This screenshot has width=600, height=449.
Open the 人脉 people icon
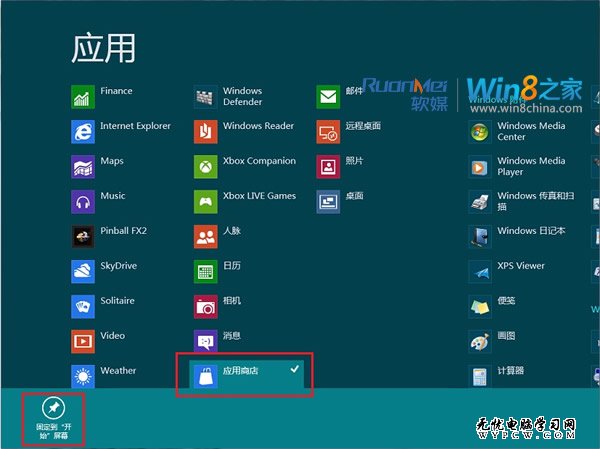pos(205,237)
